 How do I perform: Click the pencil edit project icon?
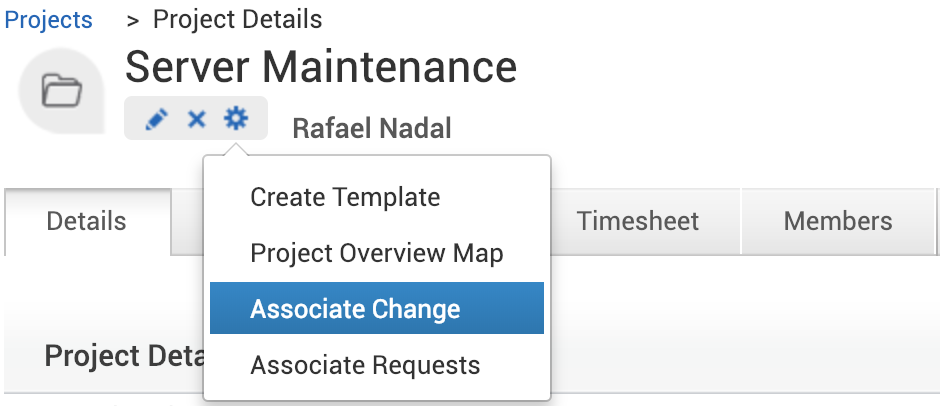point(155,120)
